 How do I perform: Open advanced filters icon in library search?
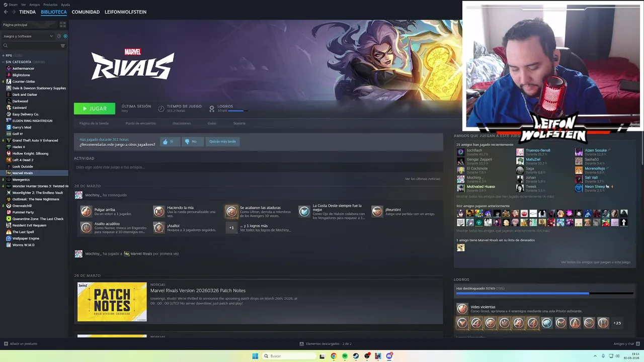pyautogui.click(x=63, y=46)
